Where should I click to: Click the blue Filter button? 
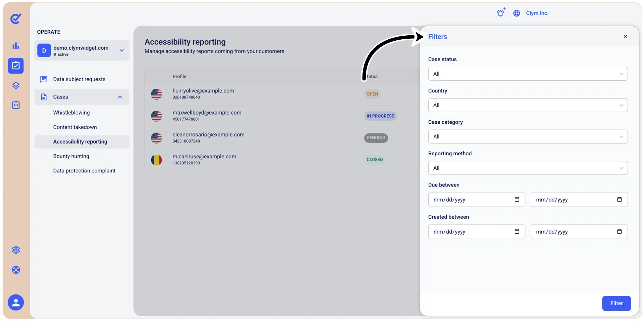tap(616, 303)
